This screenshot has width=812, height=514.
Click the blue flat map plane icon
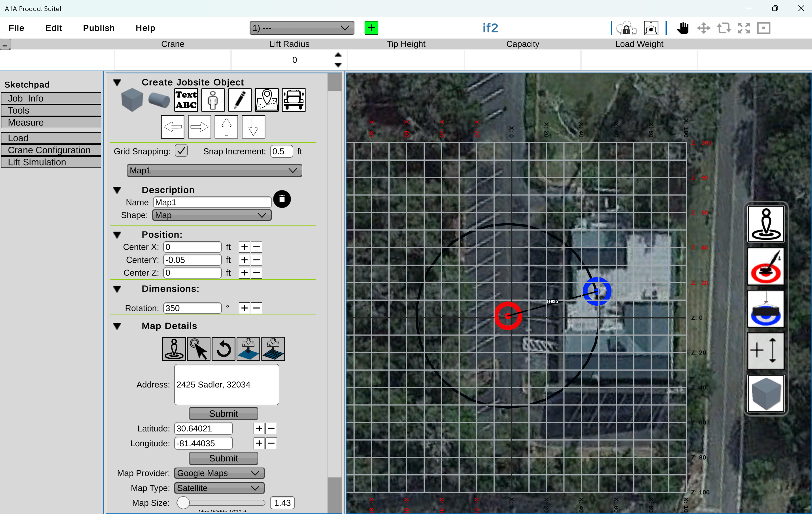(x=248, y=349)
